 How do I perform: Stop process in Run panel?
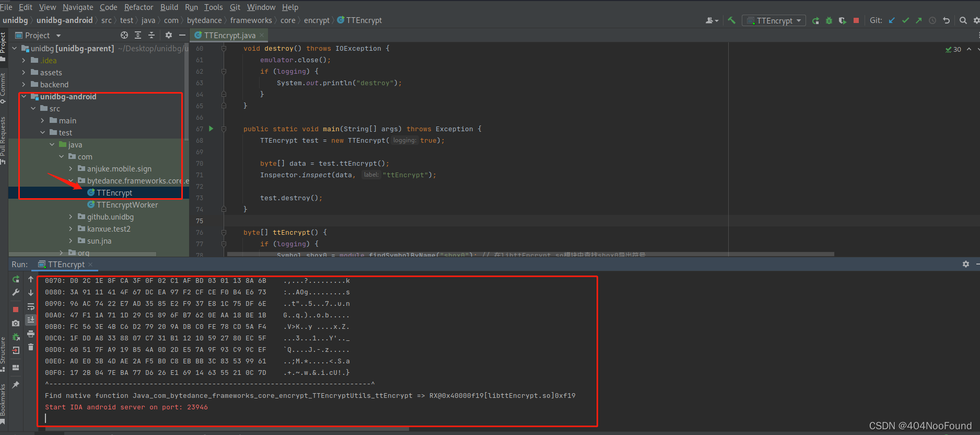(x=16, y=310)
